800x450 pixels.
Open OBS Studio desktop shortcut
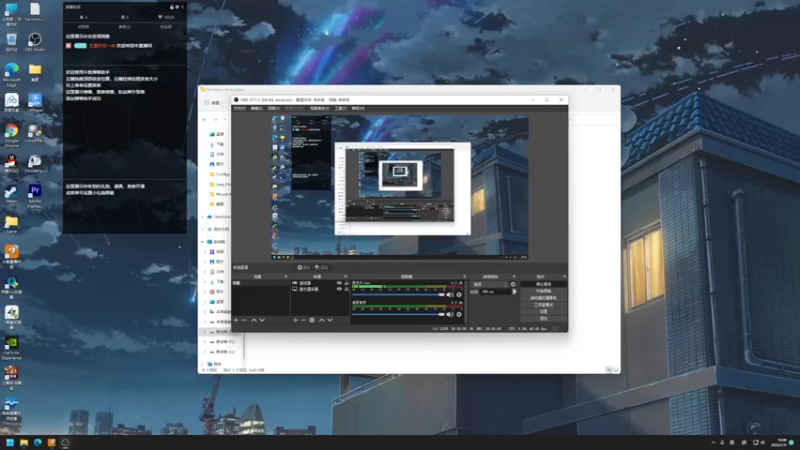pyautogui.click(x=35, y=42)
